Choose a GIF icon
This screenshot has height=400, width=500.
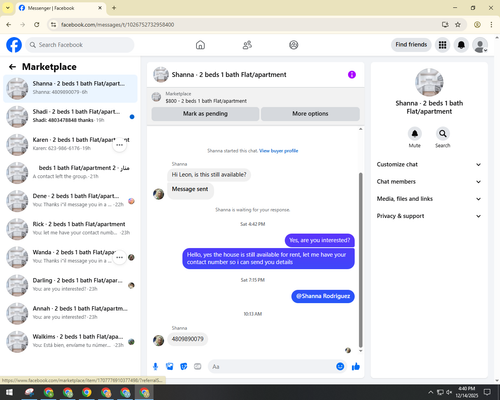pyautogui.click(x=198, y=367)
